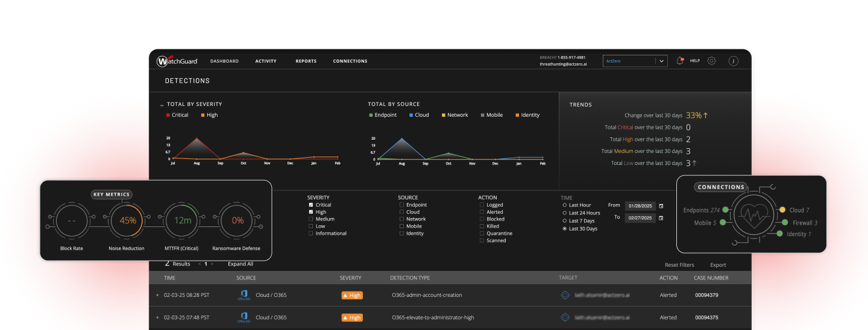Screen dimensions: 868x330
Task: Tick the Informational severity checkbox
Action: click(311, 234)
